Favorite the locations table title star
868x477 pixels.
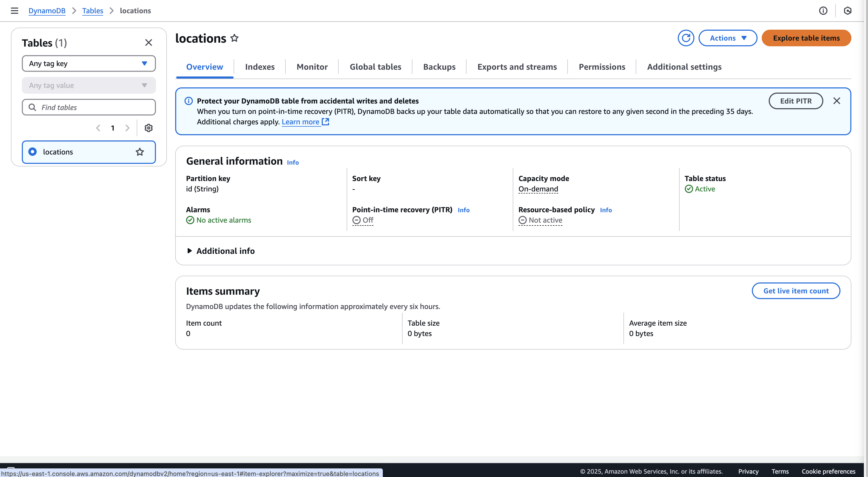[234, 38]
